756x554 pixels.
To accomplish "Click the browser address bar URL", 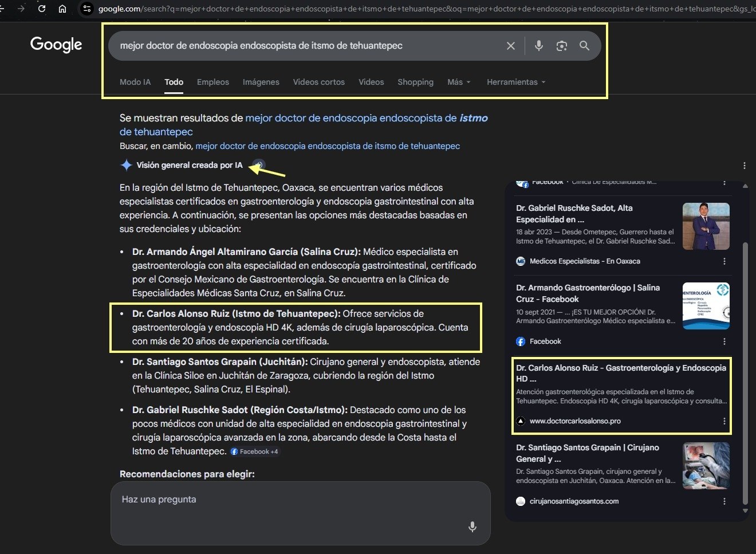I will pos(427,9).
